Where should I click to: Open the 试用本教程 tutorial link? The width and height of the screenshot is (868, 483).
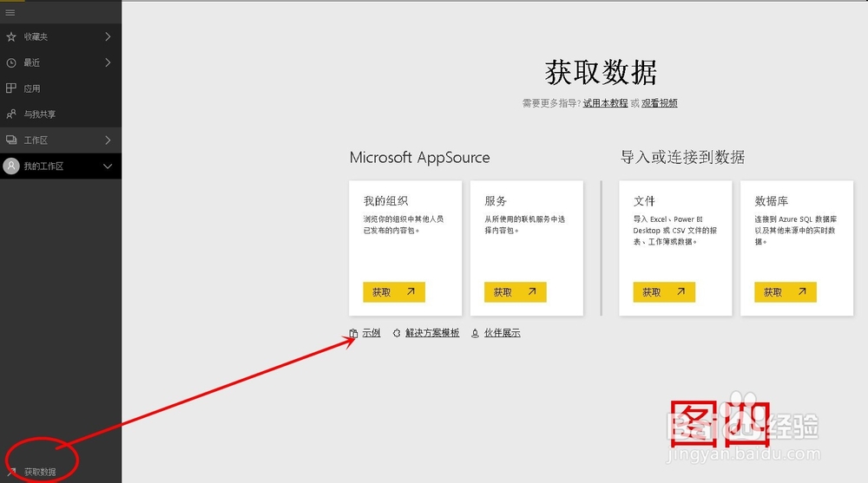(606, 103)
